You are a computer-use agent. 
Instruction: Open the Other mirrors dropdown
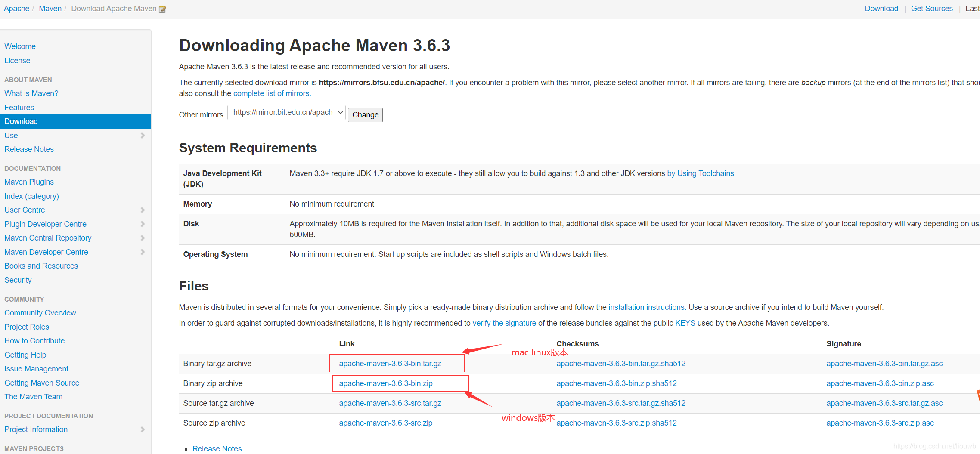(286, 113)
